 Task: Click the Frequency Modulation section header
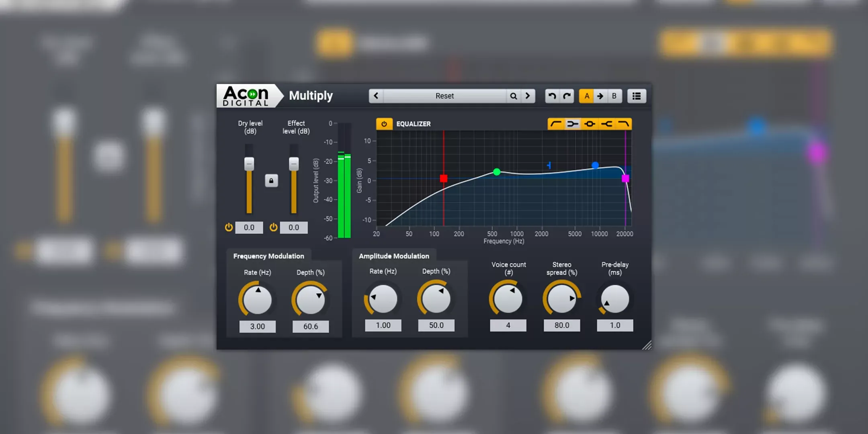269,256
